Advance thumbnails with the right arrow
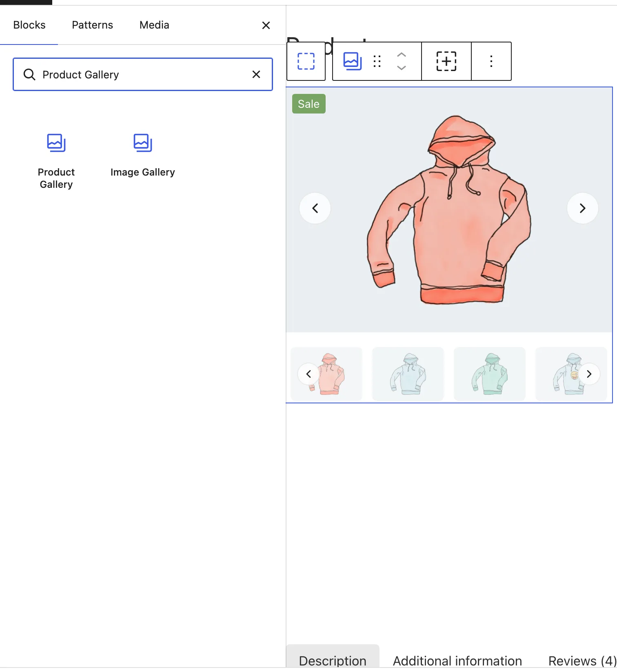This screenshot has width=617, height=672. pyautogui.click(x=589, y=374)
